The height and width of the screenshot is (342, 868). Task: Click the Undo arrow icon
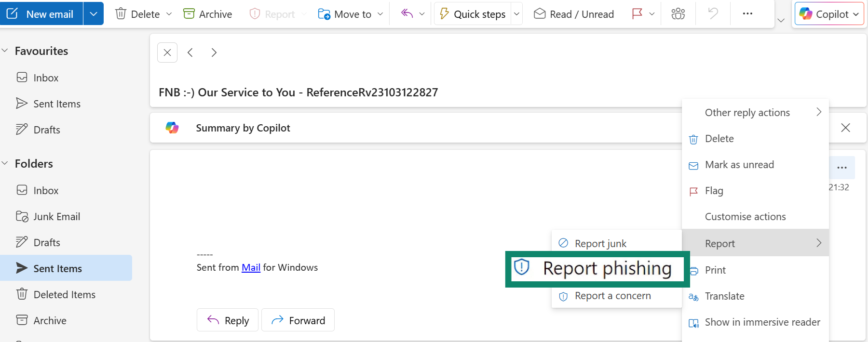[x=713, y=14]
